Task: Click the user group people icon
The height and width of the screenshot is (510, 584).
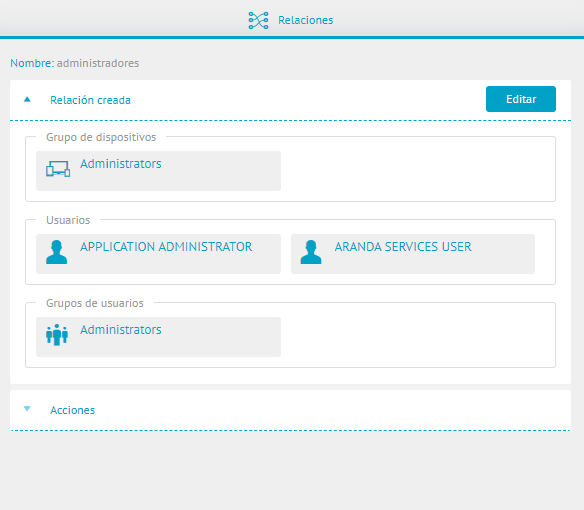Action: pos(57,335)
